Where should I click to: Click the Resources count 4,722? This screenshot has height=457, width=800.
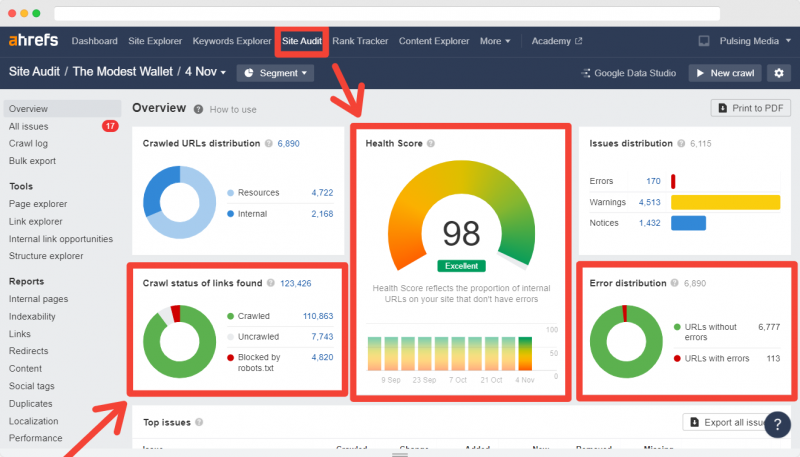coord(322,193)
